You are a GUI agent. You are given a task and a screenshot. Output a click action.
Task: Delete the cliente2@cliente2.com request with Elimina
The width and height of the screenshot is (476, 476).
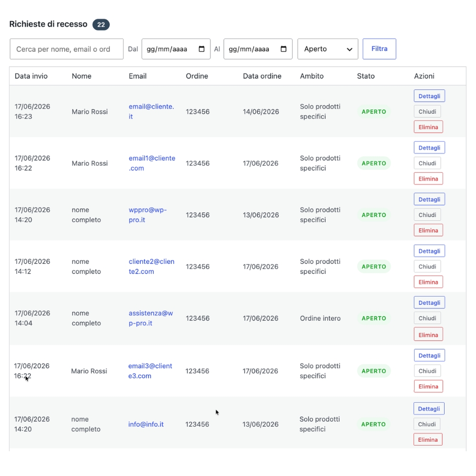pyautogui.click(x=428, y=282)
